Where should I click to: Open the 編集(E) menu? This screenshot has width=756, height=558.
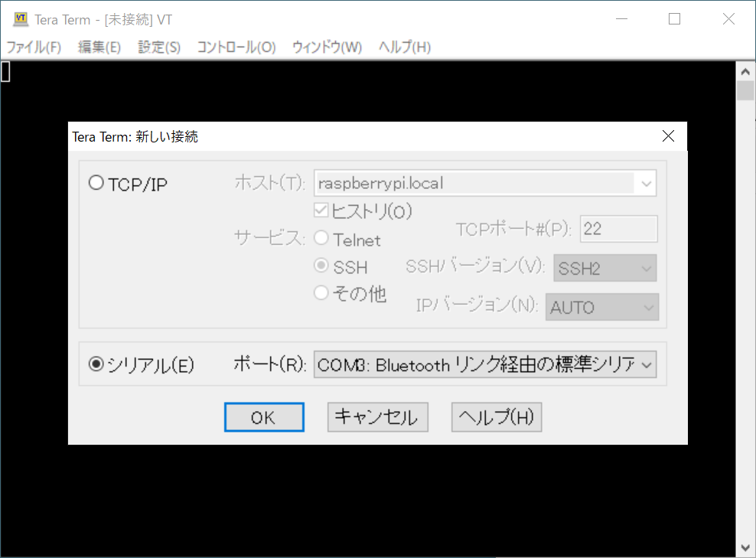pos(99,47)
